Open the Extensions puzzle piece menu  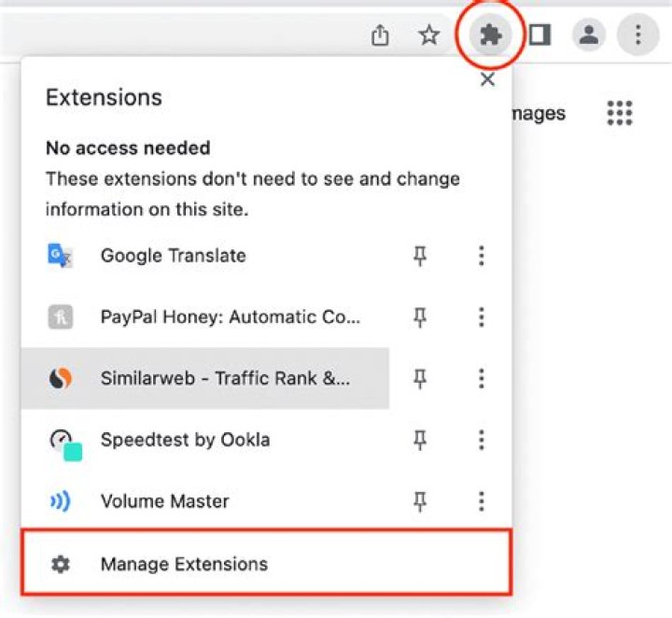click(490, 35)
